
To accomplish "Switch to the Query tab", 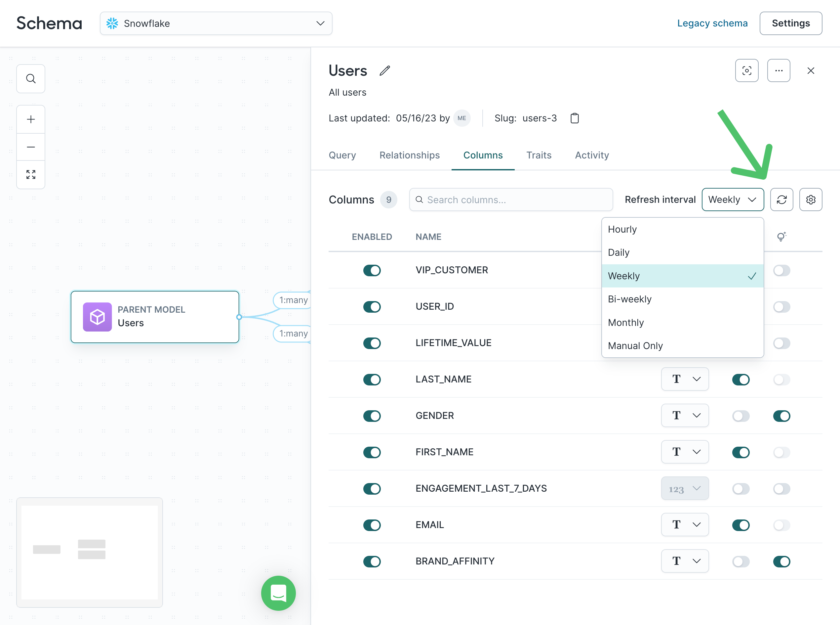I will coord(342,155).
